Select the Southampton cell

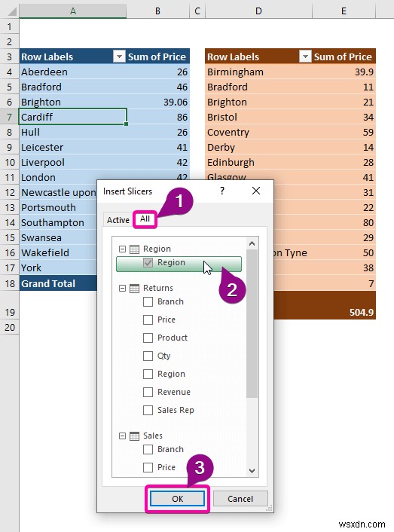click(58, 222)
